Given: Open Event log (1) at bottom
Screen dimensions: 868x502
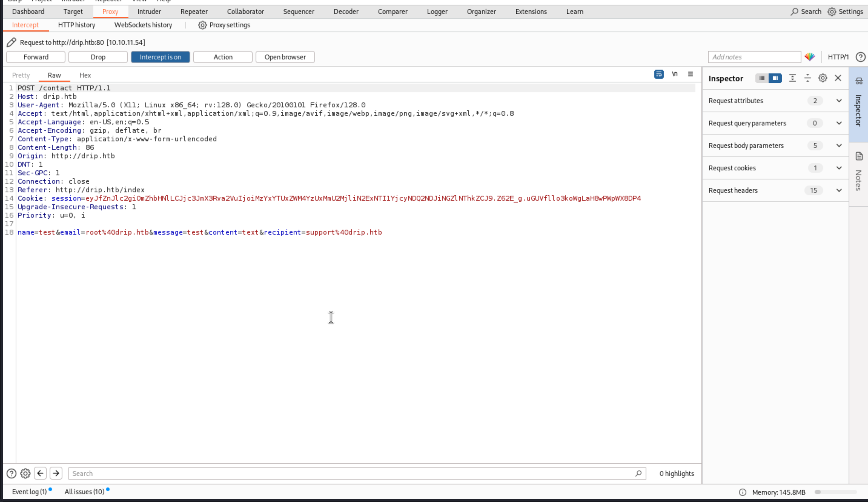Looking at the screenshot, I should point(30,492).
